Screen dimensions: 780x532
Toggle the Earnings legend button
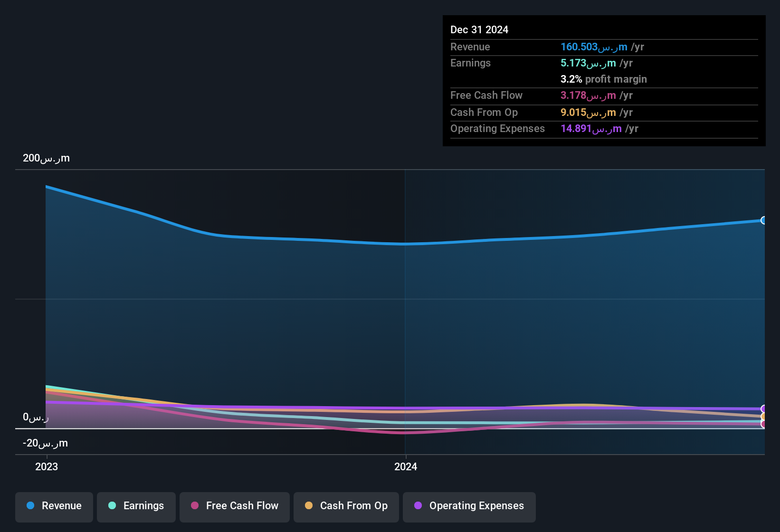point(136,507)
